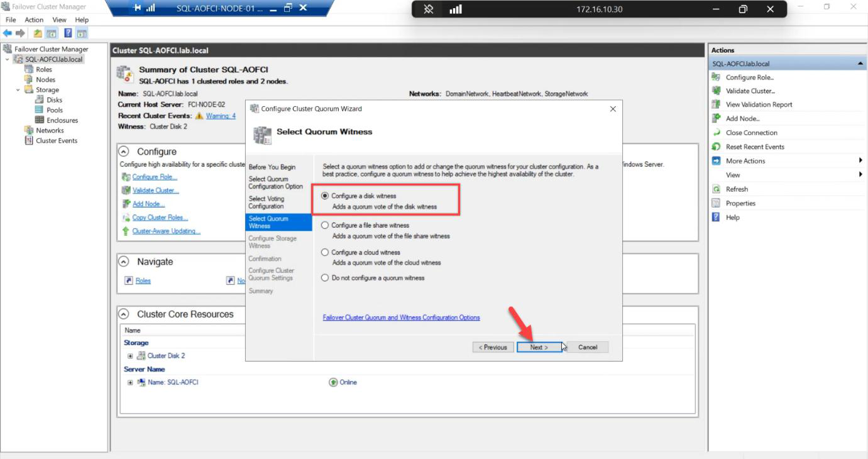Image resolution: width=868 pixels, height=459 pixels.
Task: Click Reset Recent Events in Actions pane
Action: (755, 147)
